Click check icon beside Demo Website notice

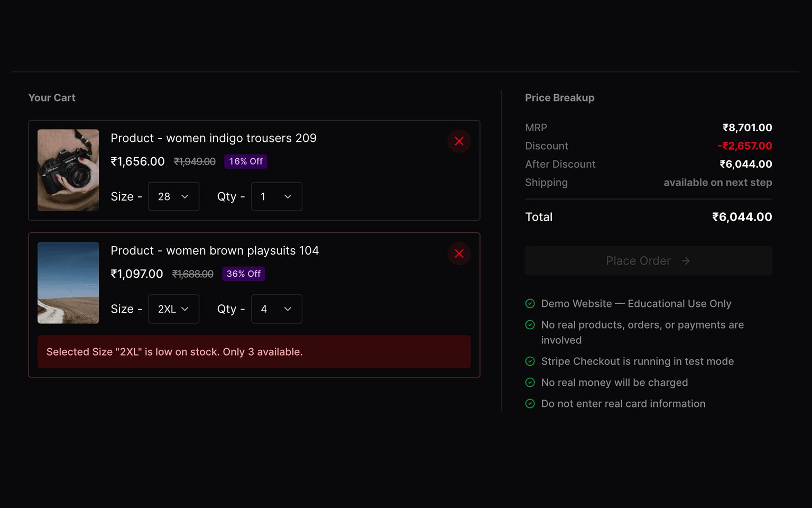pos(530,304)
